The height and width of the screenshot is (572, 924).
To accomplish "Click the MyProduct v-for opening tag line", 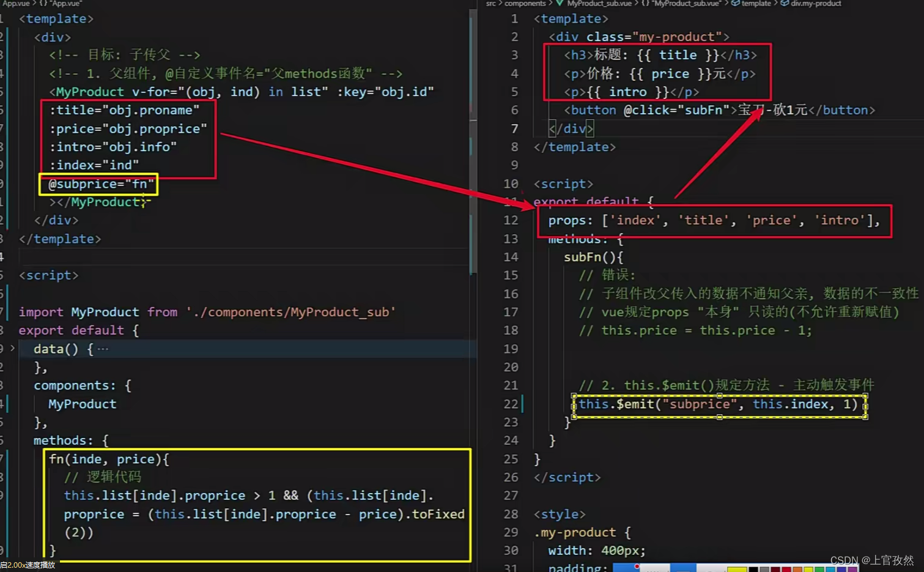I will (242, 92).
